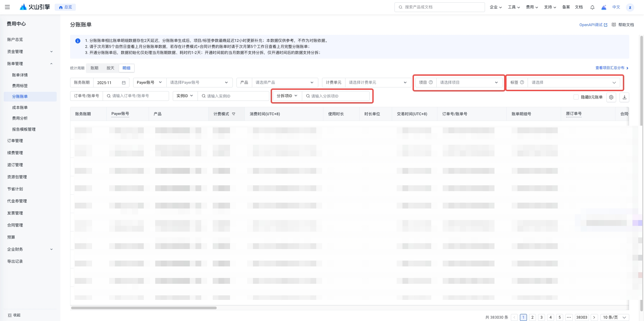The width and height of the screenshot is (644, 321).
Task: Open the 费用 top menu
Action: pyautogui.click(x=532, y=7)
